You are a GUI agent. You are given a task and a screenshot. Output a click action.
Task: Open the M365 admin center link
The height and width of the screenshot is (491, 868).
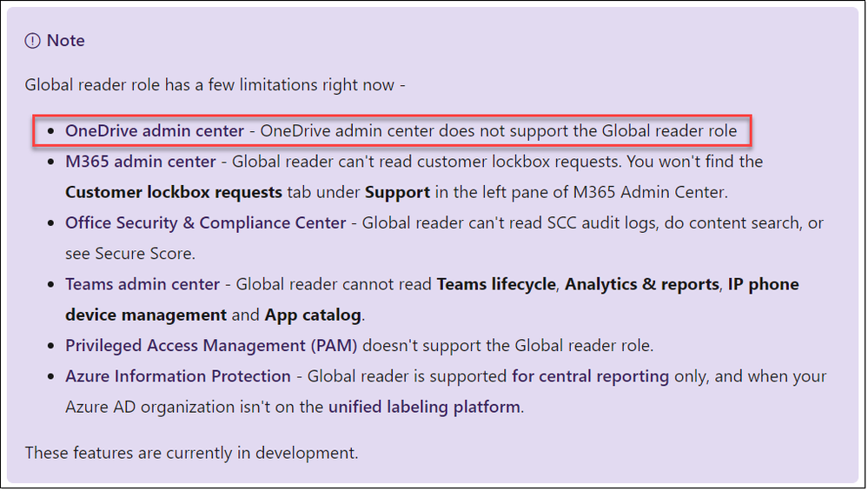click(x=141, y=161)
